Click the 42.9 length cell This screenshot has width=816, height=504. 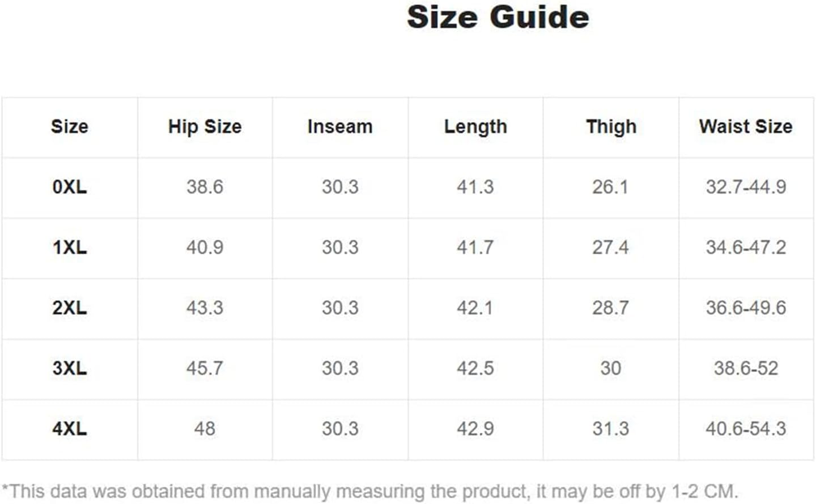(475, 429)
